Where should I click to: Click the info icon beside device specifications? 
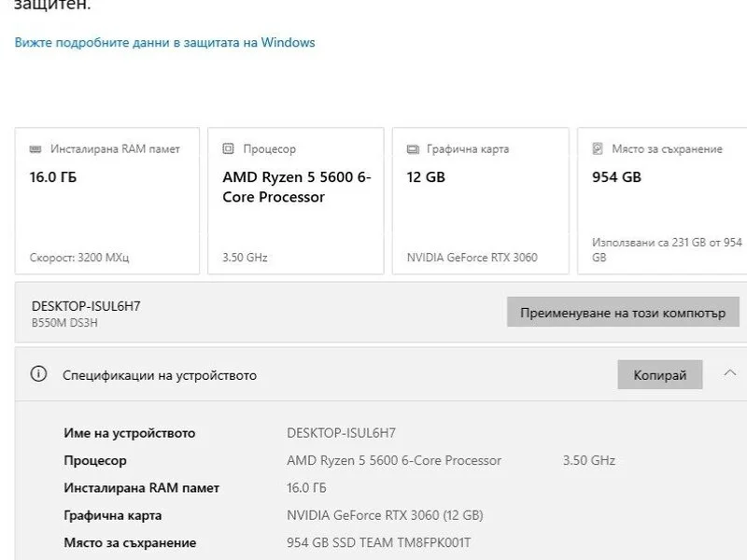[x=38, y=374]
